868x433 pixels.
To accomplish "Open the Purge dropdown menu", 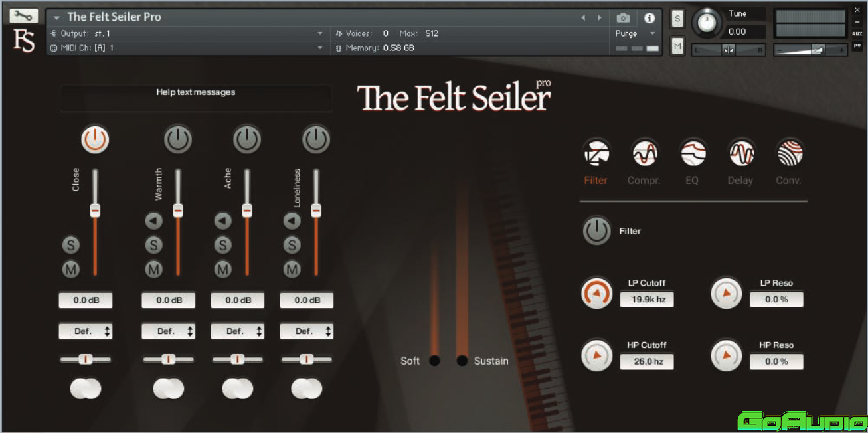I will click(x=635, y=33).
